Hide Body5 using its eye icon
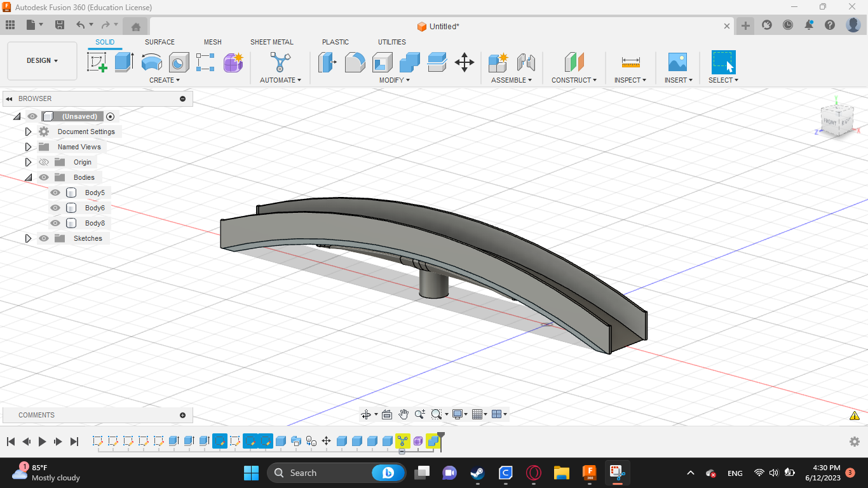 click(55, 193)
